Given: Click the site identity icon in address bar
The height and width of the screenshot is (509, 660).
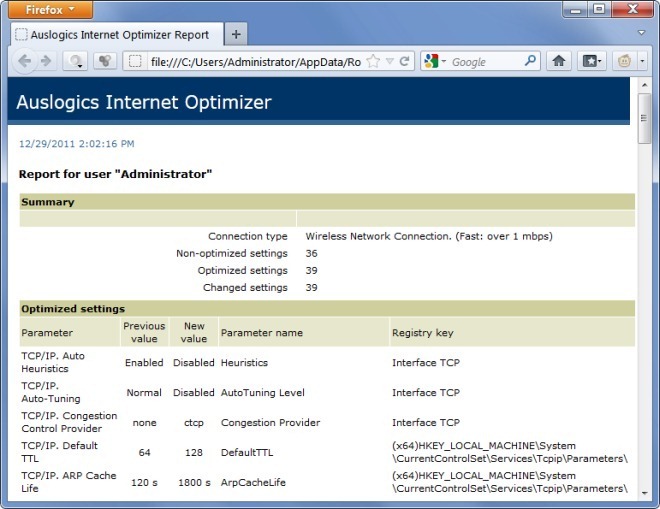Looking at the screenshot, I should 135,61.
